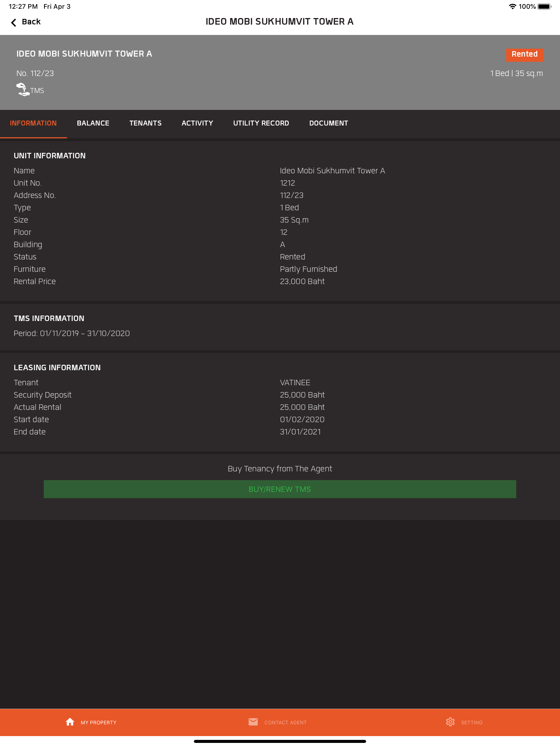Tap the status bar date 'Fri Apr 3'
Screen dimensions: 560x747
coord(57,6)
